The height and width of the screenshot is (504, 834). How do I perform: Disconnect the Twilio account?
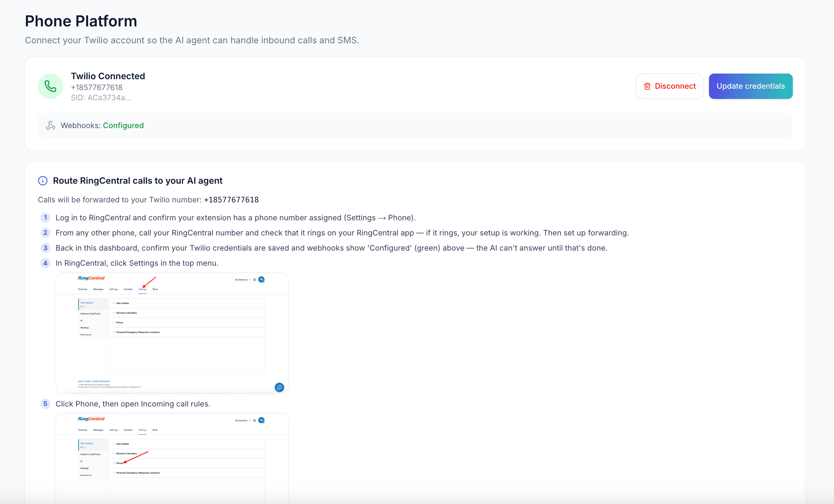[x=670, y=86]
